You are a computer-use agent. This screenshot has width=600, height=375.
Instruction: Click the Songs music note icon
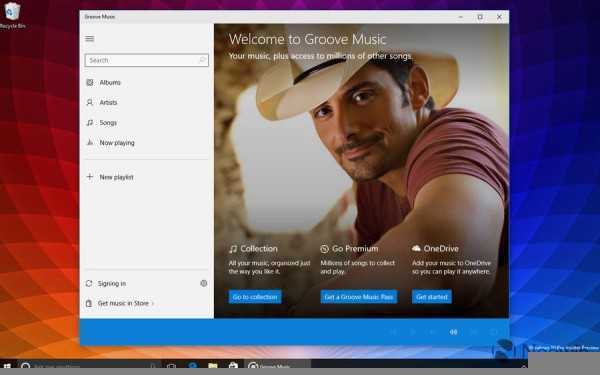[x=90, y=123]
